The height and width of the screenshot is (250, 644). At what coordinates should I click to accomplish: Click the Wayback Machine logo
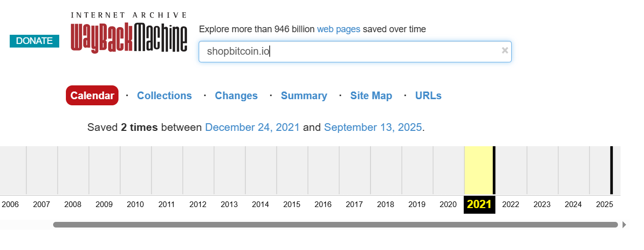click(x=129, y=33)
